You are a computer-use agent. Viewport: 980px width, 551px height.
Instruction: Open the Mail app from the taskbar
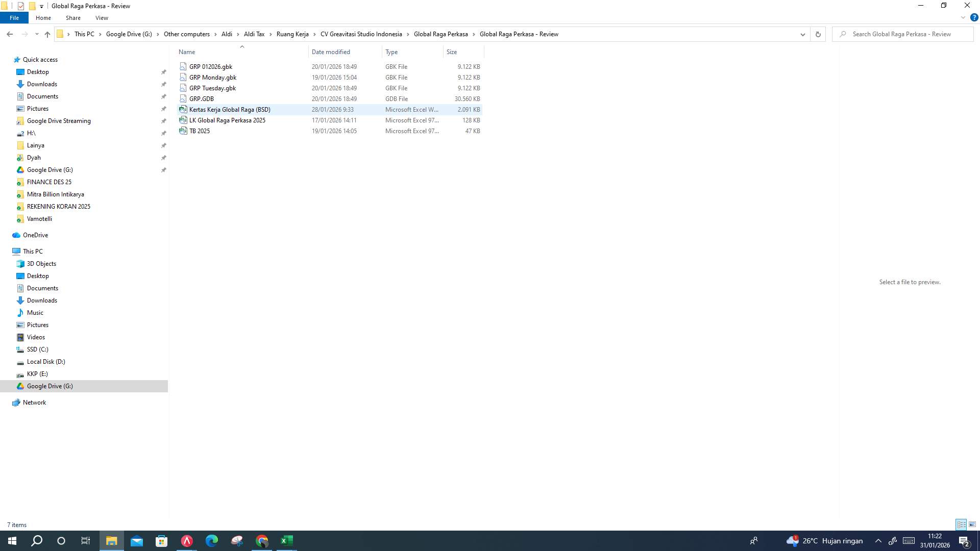[136, 541]
